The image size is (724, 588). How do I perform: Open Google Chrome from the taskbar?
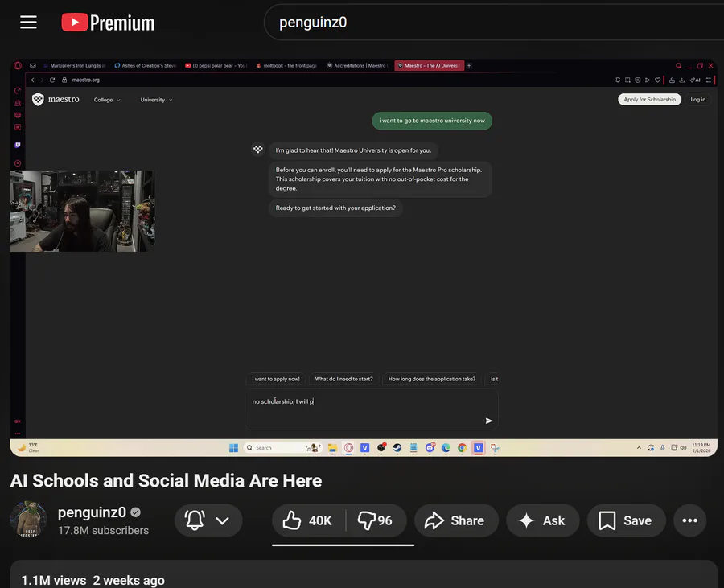tap(462, 448)
